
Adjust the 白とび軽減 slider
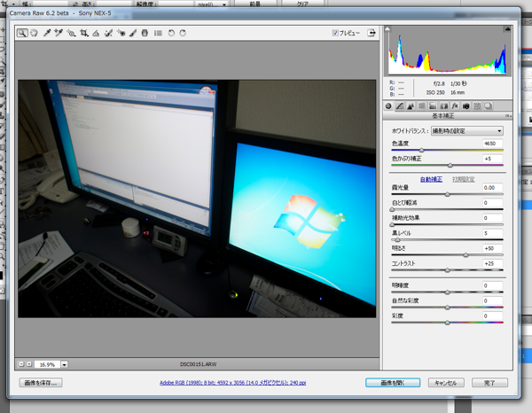coord(392,209)
